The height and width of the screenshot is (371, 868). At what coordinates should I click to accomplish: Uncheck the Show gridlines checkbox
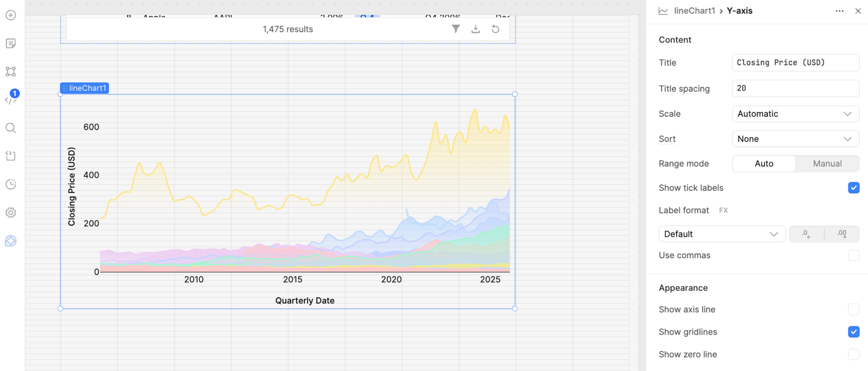pos(854,332)
